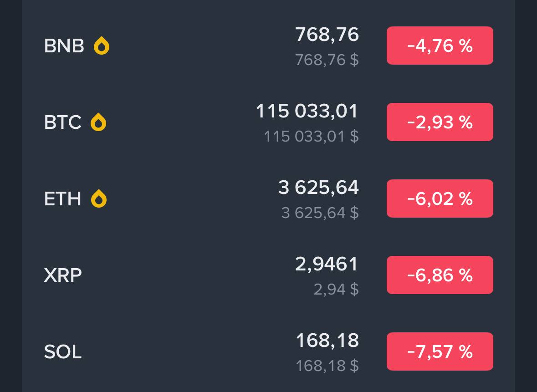537x392 pixels.
Task: Open the BNB coin row
Action: (x=269, y=46)
